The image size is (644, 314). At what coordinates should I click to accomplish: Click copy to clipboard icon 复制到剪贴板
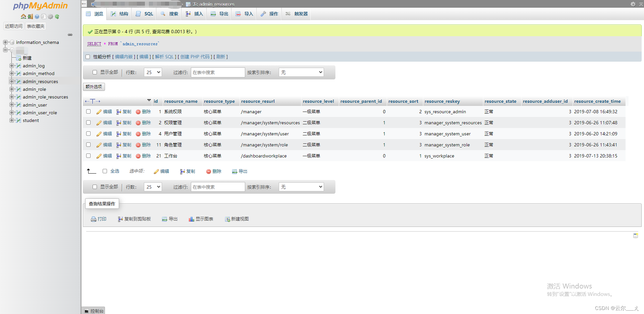tap(120, 219)
